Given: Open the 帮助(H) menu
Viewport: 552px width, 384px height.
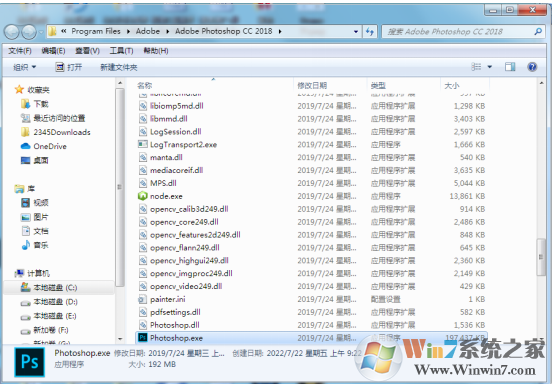Looking at the screenshot, I should 156,51.
